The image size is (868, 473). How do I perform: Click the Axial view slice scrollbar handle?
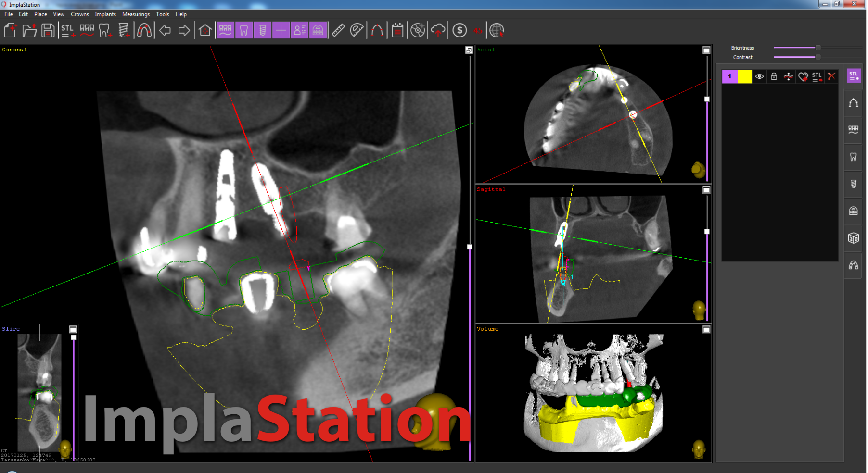[x=707, y=100]
